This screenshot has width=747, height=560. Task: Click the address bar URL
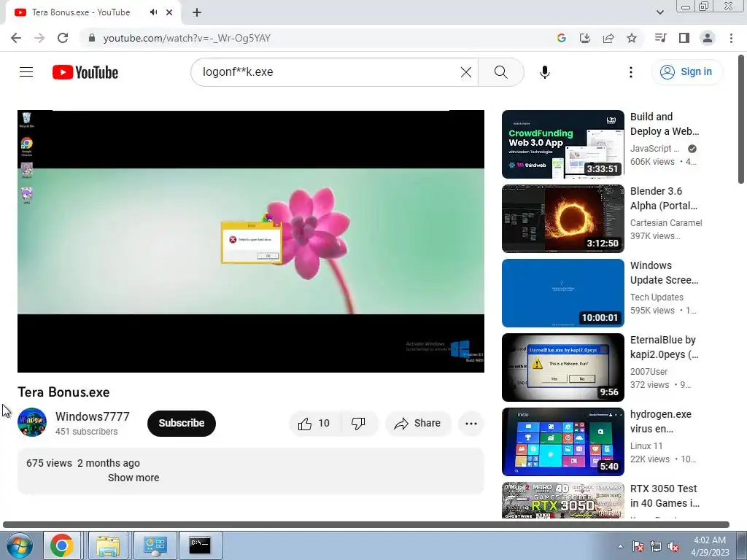pos(187,38)
